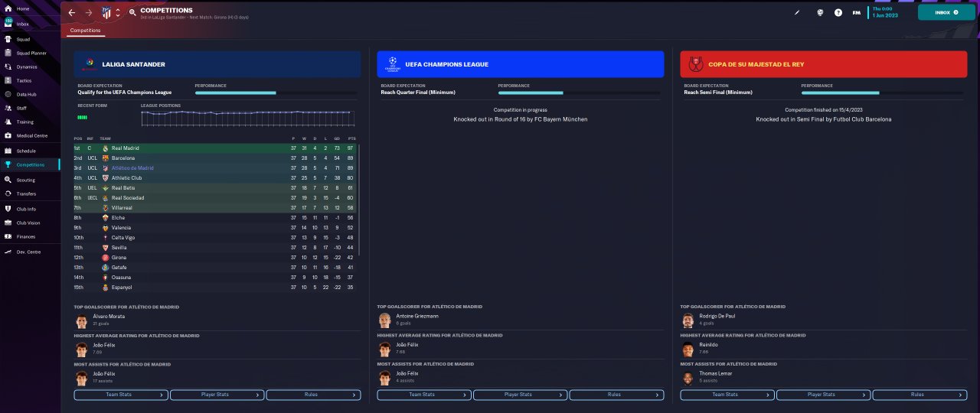Open the Data Hub
Viewport: 980px width, 413px height.
29,94
